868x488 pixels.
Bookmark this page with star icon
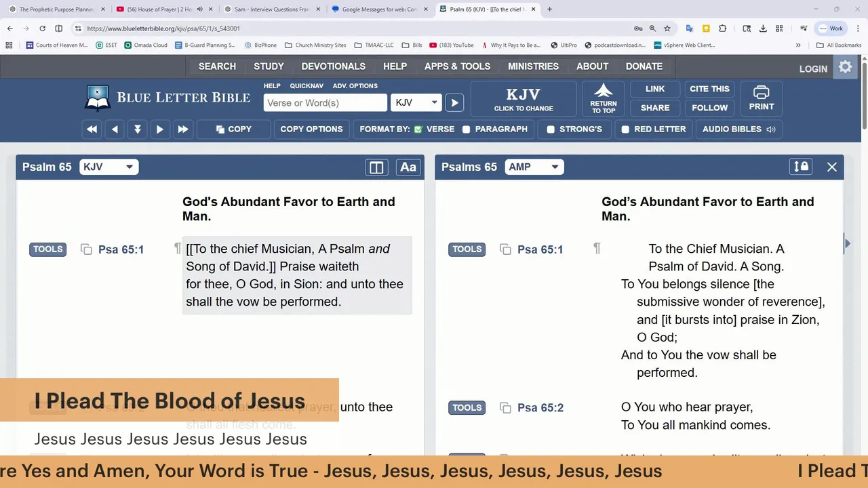coord(667,28)
